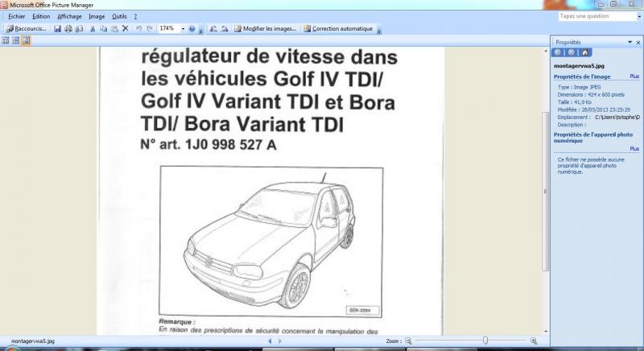Image resolution: width=644 pixels, height=351 pixels.
Task: Click the vertical scrollbar thumb
Action: pyautogui.click(x=546, y=192)
